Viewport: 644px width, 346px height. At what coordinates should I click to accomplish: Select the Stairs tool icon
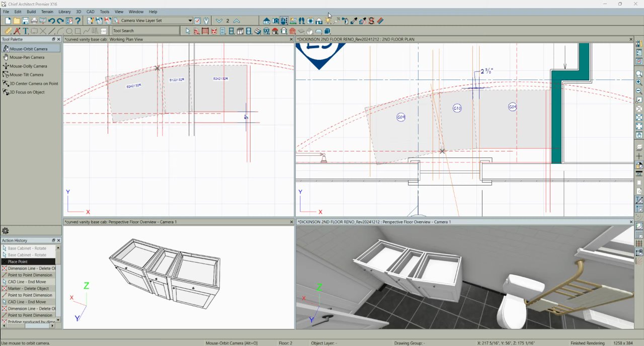[x=258, y=31]
